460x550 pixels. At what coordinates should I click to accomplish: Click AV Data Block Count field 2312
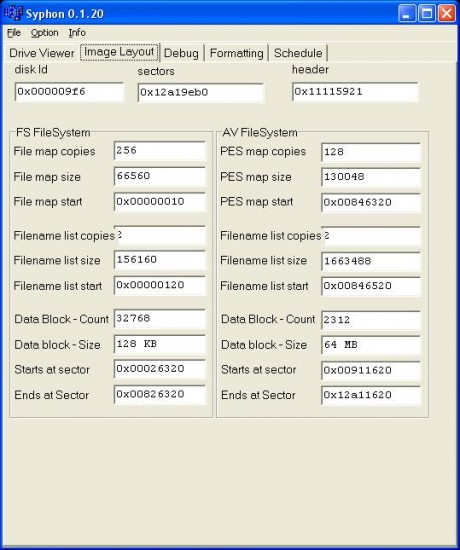pyautogui.click(x=371, y=320)
